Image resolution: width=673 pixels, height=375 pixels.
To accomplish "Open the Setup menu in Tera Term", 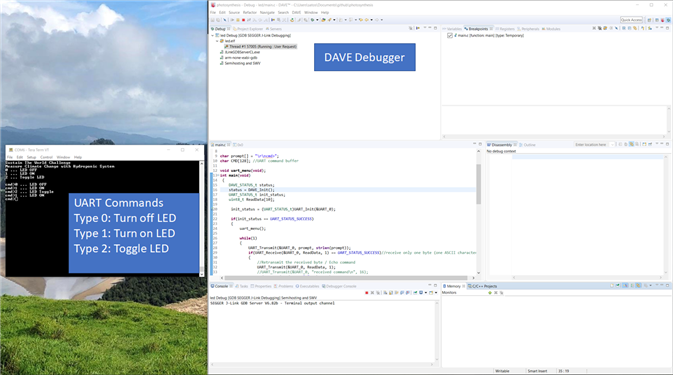I will [32, 157].
